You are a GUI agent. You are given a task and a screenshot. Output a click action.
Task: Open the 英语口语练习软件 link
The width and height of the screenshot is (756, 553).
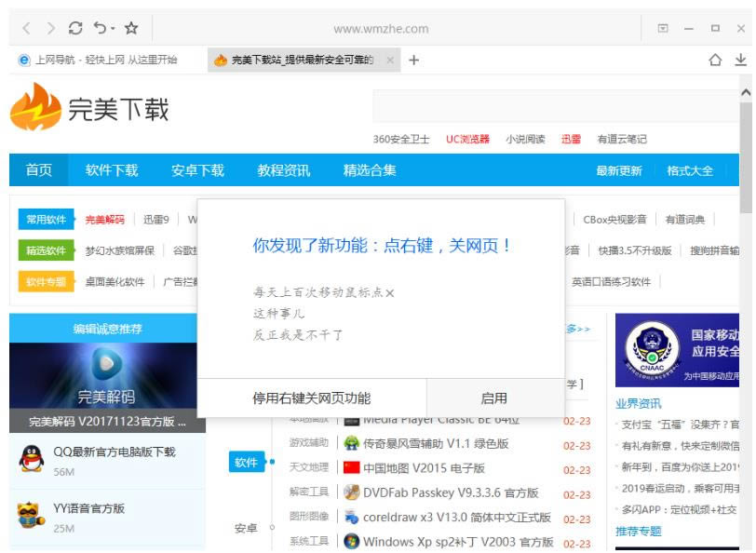pos(612,282)
